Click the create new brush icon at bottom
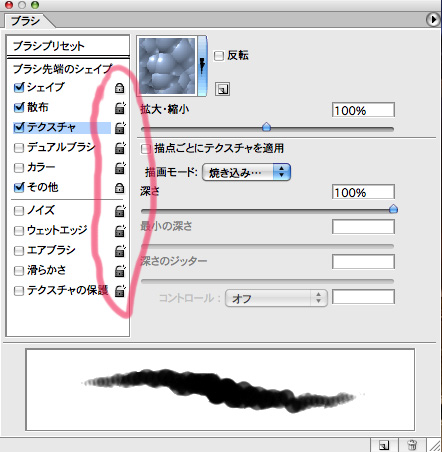The image size is (442, 452). 384,445
